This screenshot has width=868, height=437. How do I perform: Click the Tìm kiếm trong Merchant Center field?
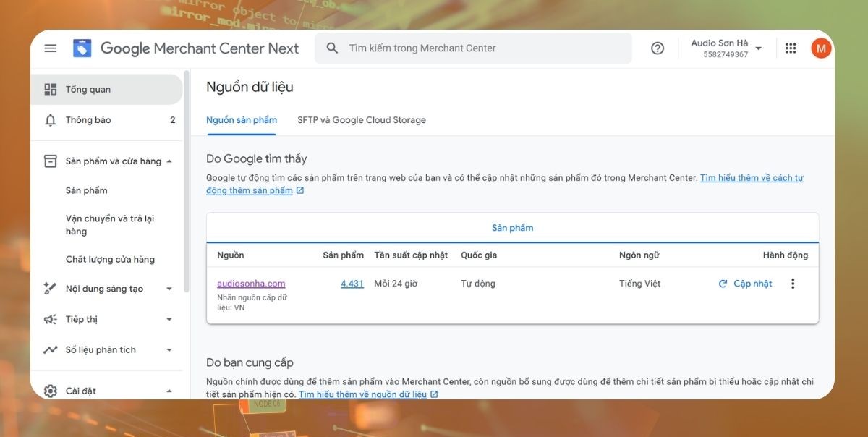tap(485, 48)
